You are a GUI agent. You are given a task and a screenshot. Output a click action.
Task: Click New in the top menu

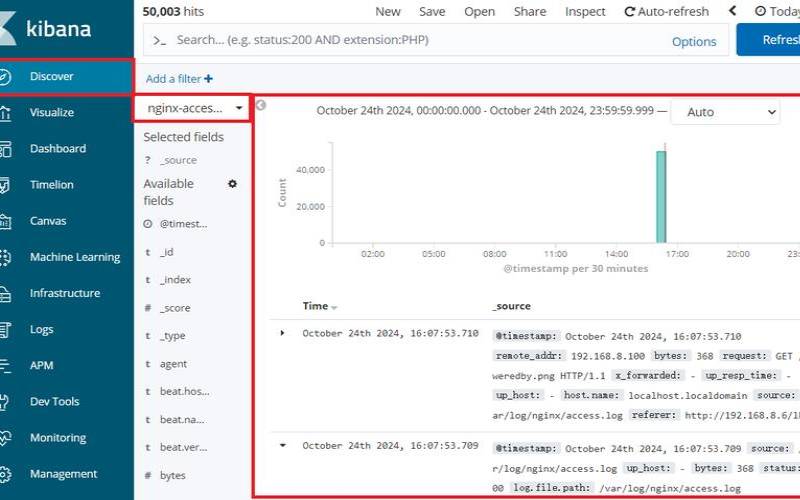(x=388, y=11)
